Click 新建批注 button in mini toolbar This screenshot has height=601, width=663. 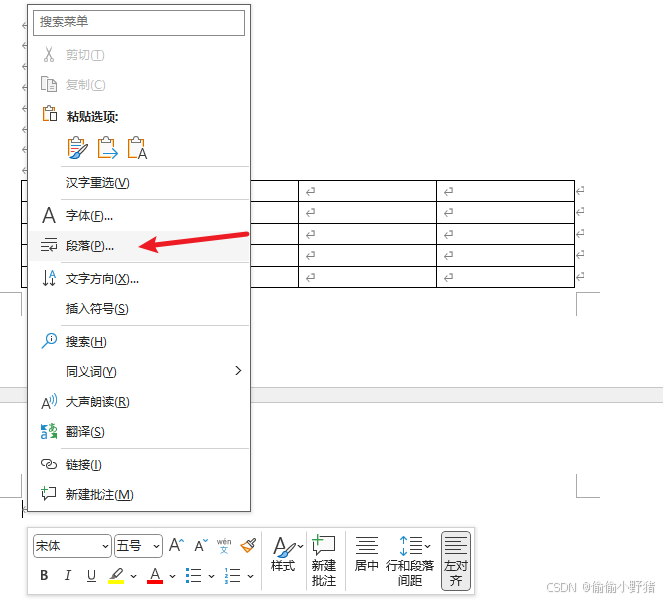click(x=324, y=560)
